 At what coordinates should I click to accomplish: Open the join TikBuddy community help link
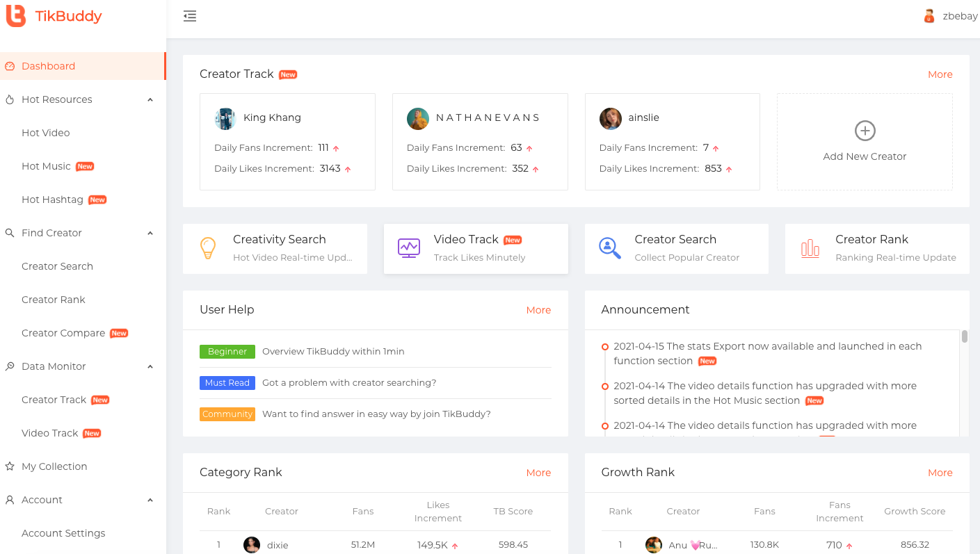376,414
